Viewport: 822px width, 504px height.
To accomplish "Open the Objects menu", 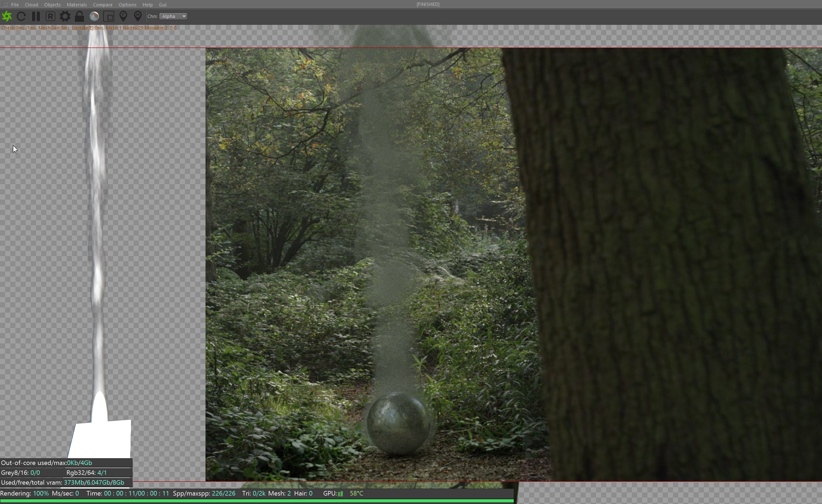I will (x=52, y=5).
